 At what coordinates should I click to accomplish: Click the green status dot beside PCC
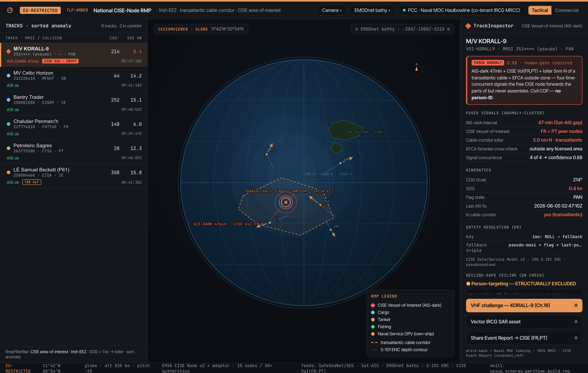pyautogui.click(x=404, y=10)
